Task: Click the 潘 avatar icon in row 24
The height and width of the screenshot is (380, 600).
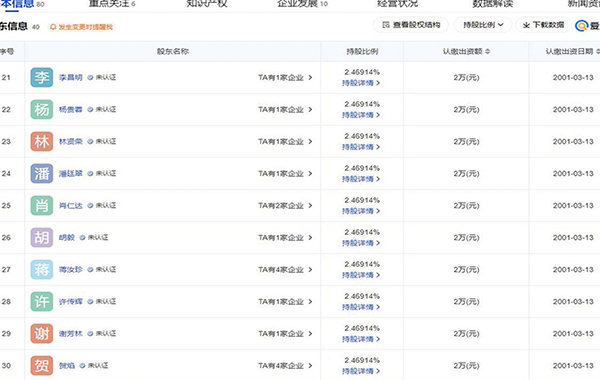Action: coord(42,173)
